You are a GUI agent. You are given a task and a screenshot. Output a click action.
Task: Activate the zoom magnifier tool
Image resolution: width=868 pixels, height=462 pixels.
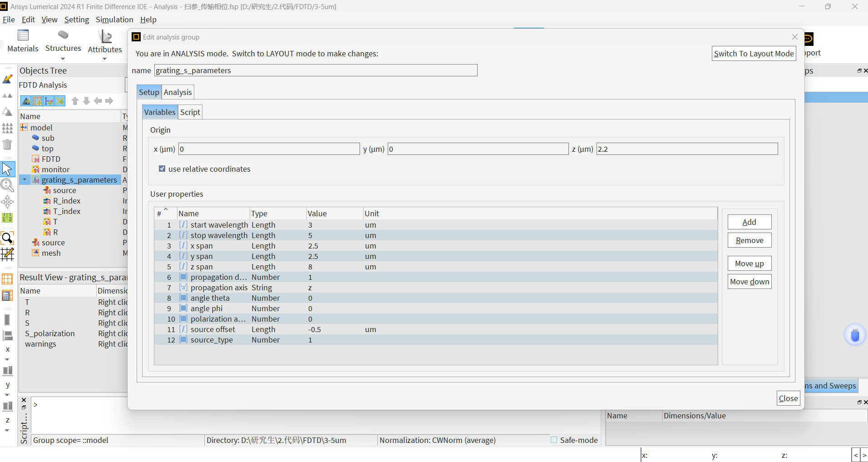click(x=7, y=185)
